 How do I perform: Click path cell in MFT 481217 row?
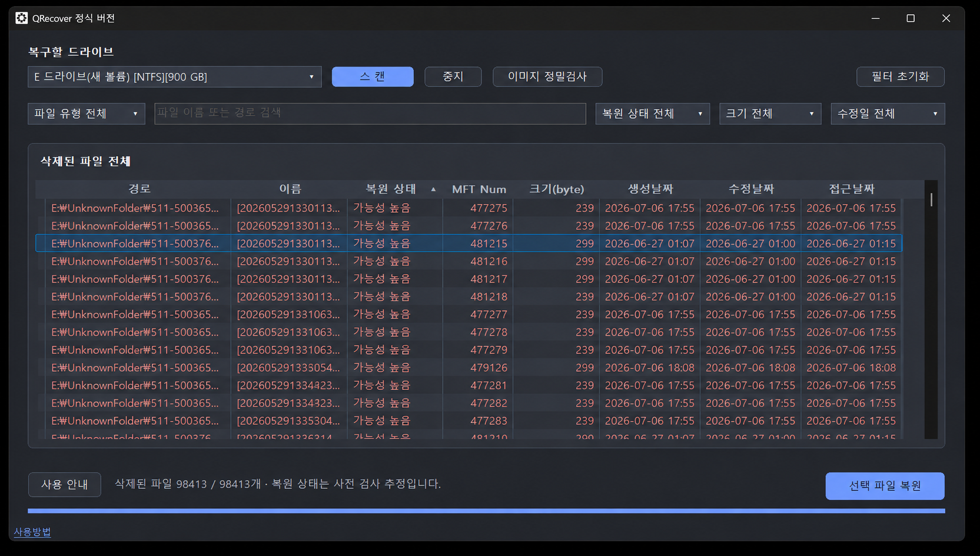click(x=135, y=279)
